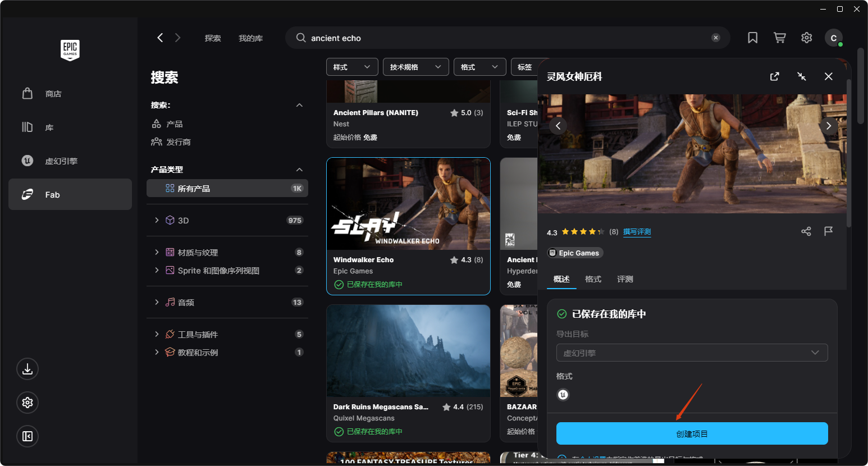The width and height of the screenshot is (868, 466).
Task: Click the main window scrollbar
Action: pyautogui.click(x=861, y=86)
